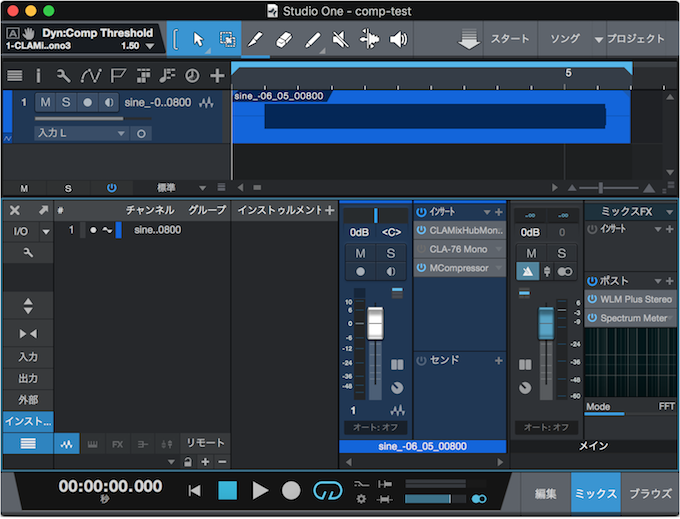Show 外部 devices panel

[28, 400]
